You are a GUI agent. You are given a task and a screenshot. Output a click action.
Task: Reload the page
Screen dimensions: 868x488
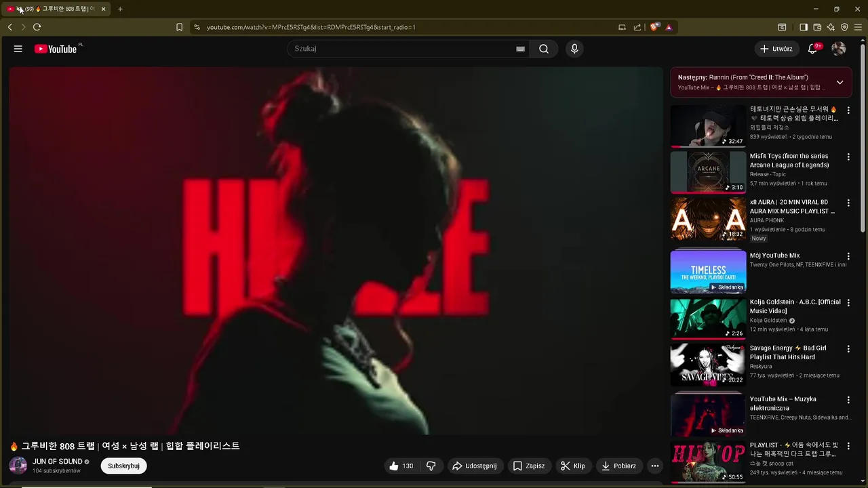pyautogui.click(x=37, y=27)
